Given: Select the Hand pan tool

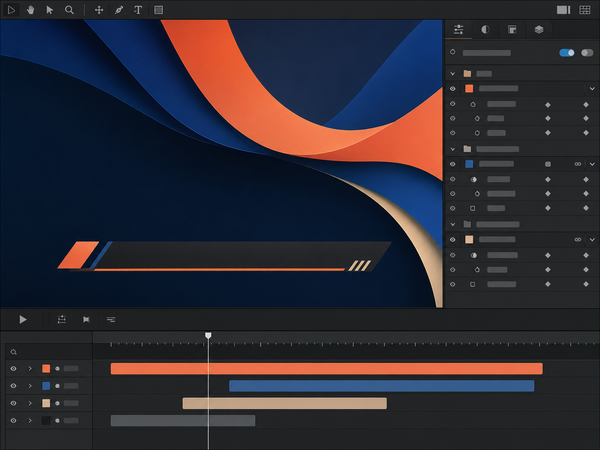Looking at the screenshot, I should pyautogui.click(x=31, y=10).
